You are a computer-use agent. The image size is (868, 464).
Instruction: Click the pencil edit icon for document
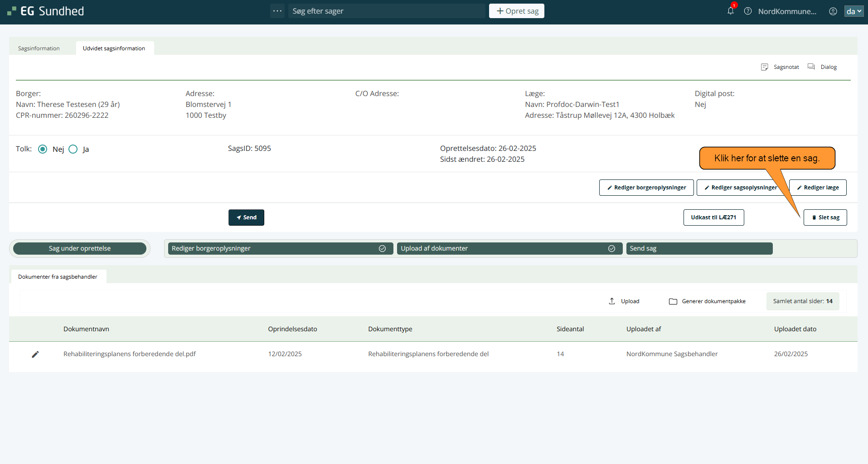click(x=35, y=354)
